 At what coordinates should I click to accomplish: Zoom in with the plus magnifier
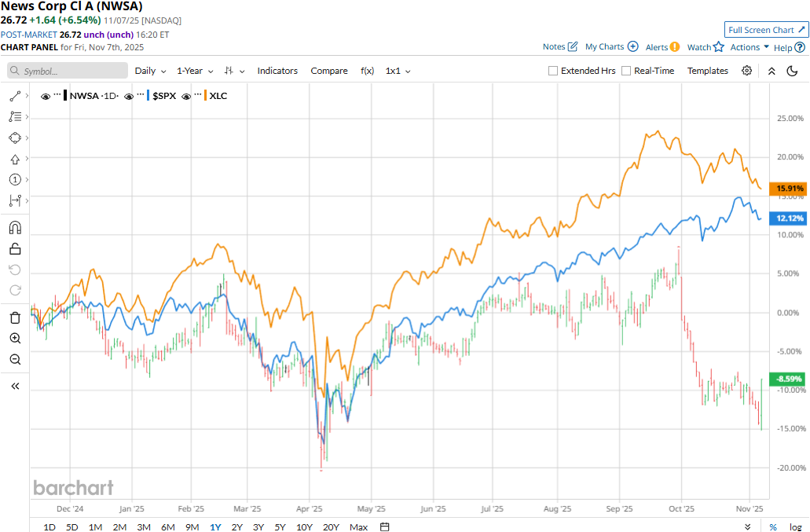point(15,339)
